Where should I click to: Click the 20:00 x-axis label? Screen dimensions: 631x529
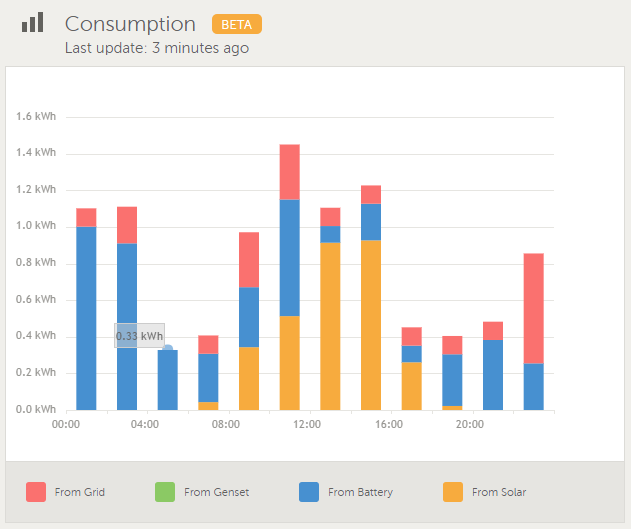(x=470, y=424)
